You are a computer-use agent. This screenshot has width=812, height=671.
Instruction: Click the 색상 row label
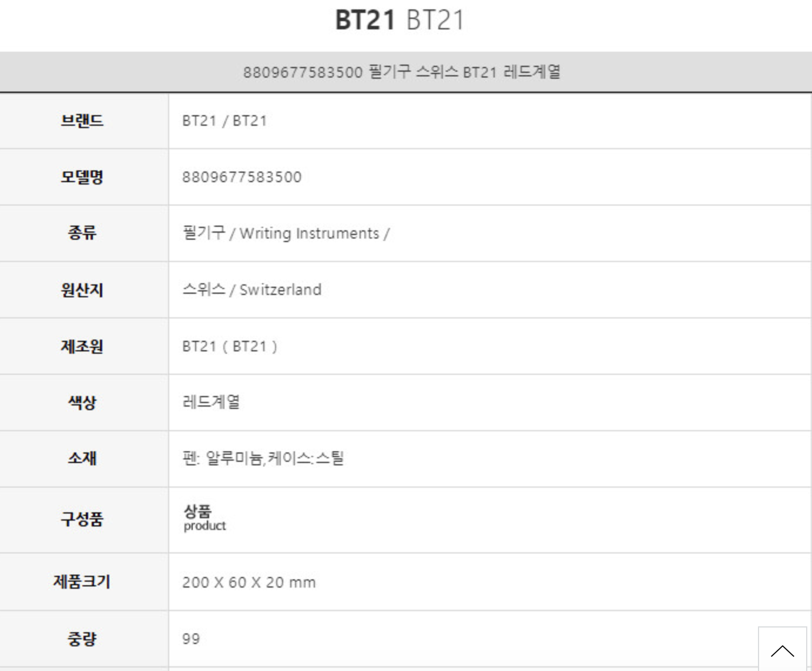click(82, 402)
